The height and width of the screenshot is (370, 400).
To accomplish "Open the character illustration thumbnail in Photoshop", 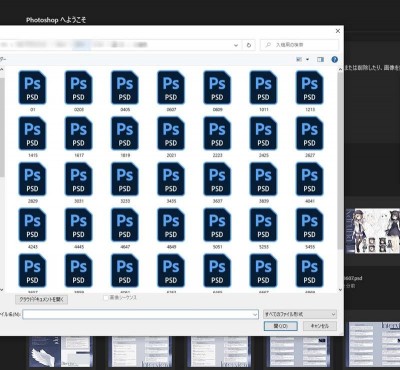I will (x=373, y=231).
